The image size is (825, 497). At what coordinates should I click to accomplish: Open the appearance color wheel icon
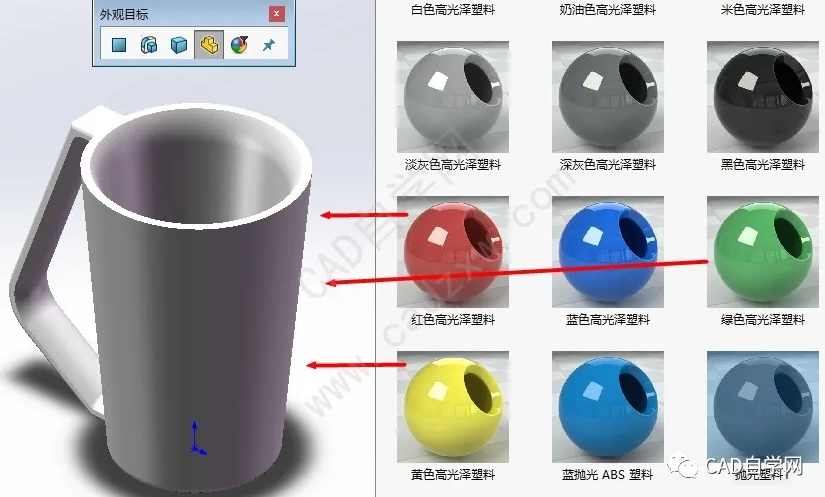[239, 45]
